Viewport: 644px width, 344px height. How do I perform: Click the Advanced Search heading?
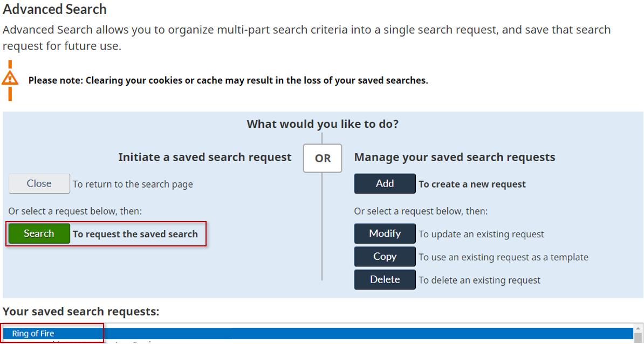click(54, 9)
